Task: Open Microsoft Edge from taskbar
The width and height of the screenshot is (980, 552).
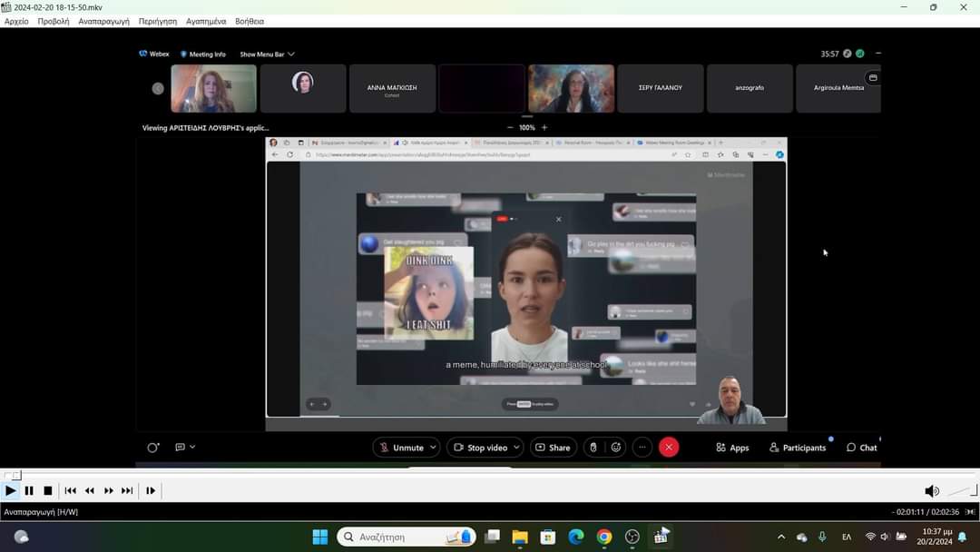Action: [576, 537]
